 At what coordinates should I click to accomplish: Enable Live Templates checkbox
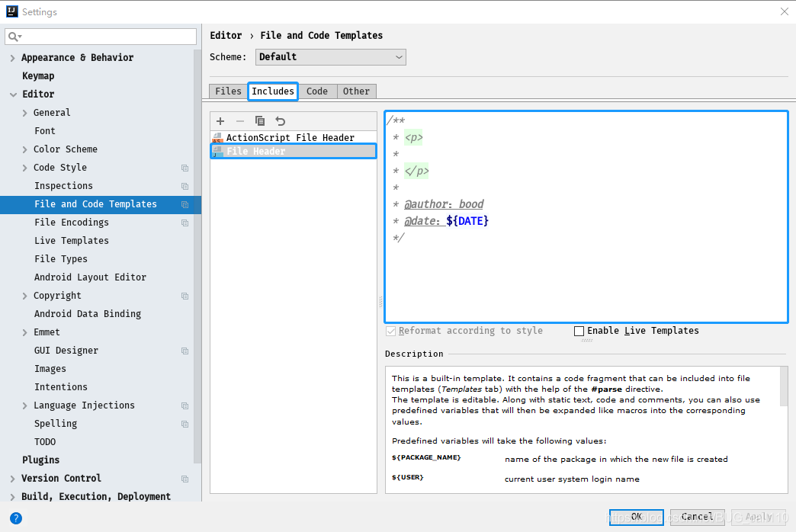pyautogui.click(x=579, y=331)
